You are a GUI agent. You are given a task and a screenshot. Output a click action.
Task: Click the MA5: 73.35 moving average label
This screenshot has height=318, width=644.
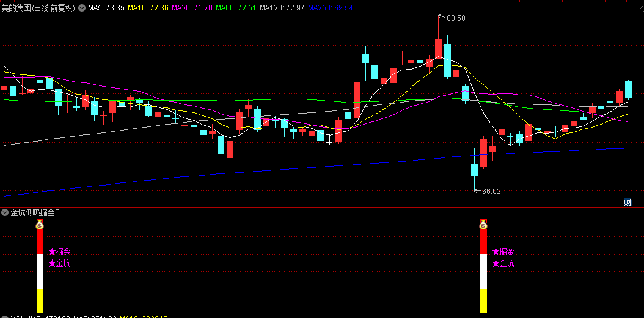[106, 8]
